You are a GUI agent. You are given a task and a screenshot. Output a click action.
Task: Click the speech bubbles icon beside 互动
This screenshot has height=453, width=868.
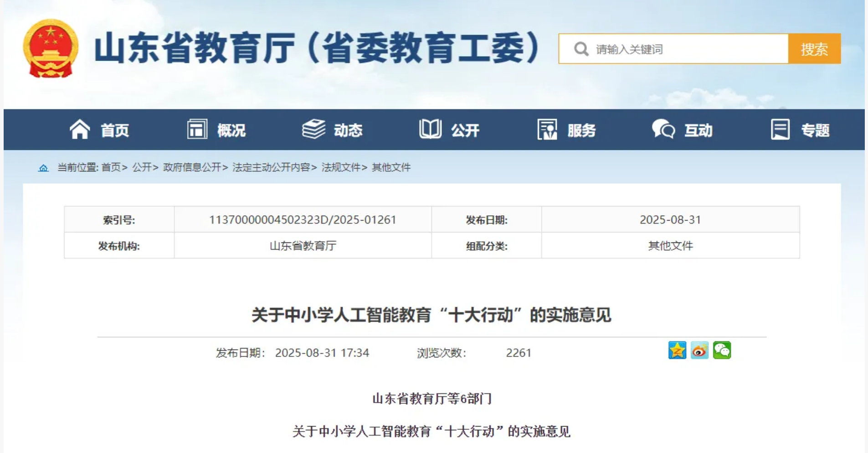(663, 129)
